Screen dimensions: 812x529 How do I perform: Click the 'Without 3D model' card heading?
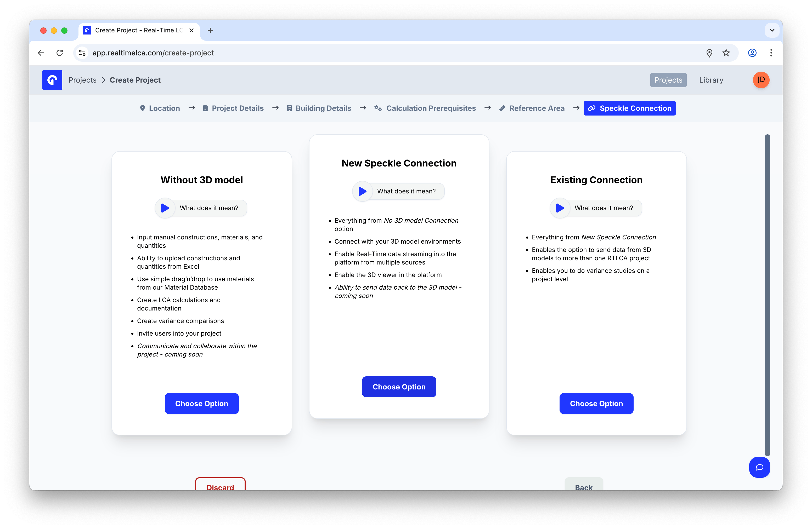202,180
